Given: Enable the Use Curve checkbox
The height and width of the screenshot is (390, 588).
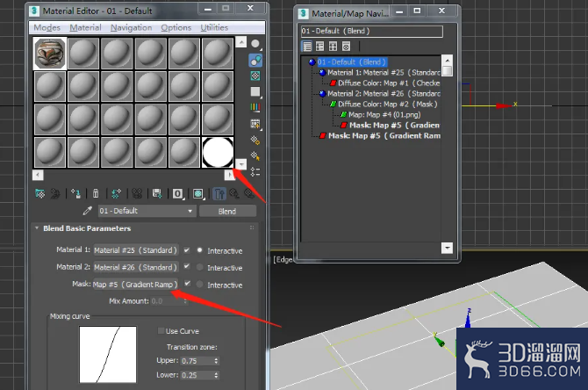Looking at the screenshot, I should [x=161, y=330].
